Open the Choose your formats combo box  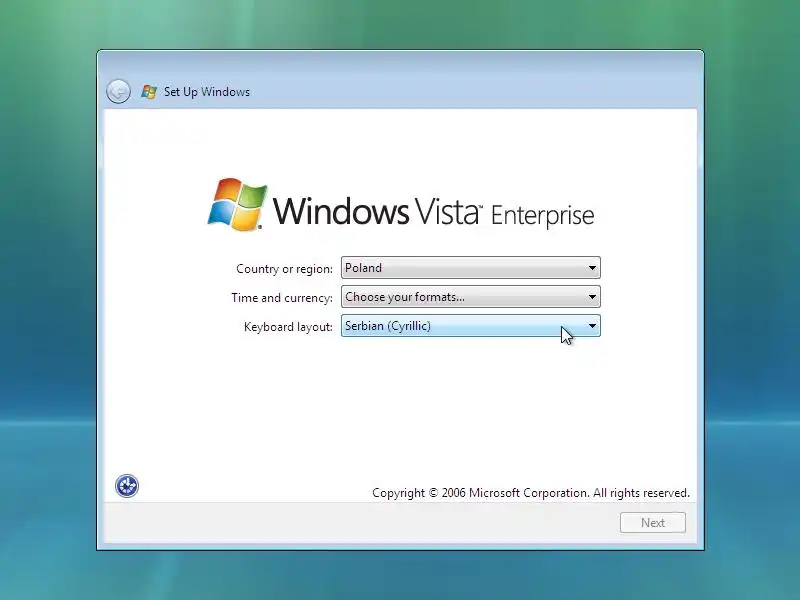pos(470,297)
